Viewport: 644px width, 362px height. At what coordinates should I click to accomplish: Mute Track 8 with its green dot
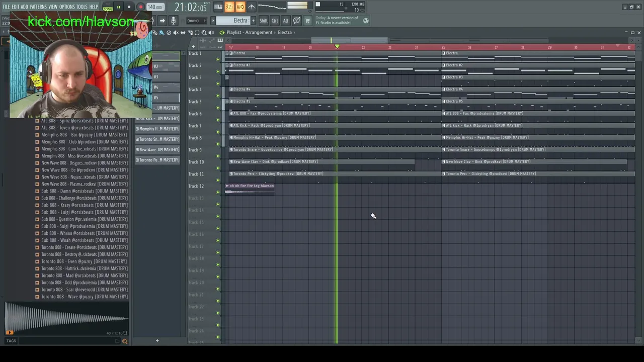click(x=218, y=144)
